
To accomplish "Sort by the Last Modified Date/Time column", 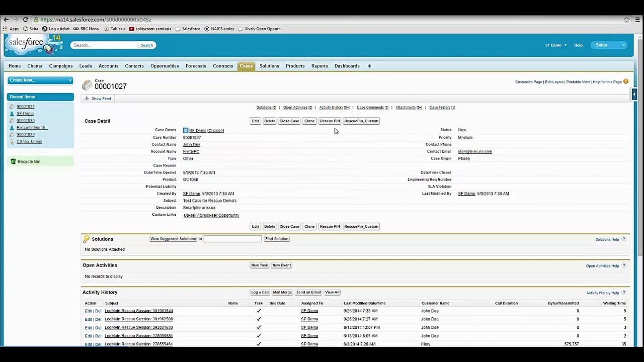I will pos(365,303).
